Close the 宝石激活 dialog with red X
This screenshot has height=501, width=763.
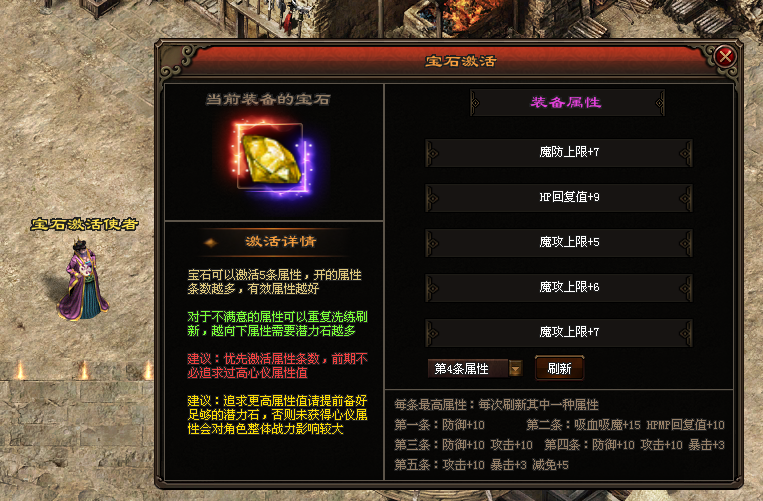725,57
